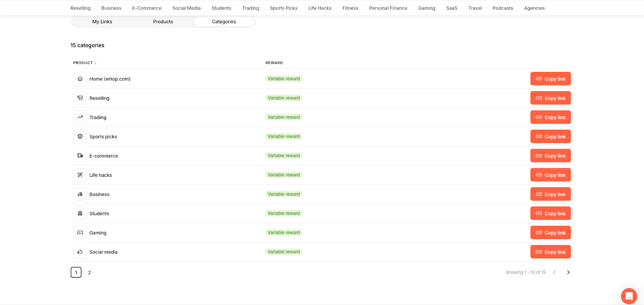This screenshot has height=305, width=644.
Task: Switch to the My Links tab
Action: [x=102, y=22]
